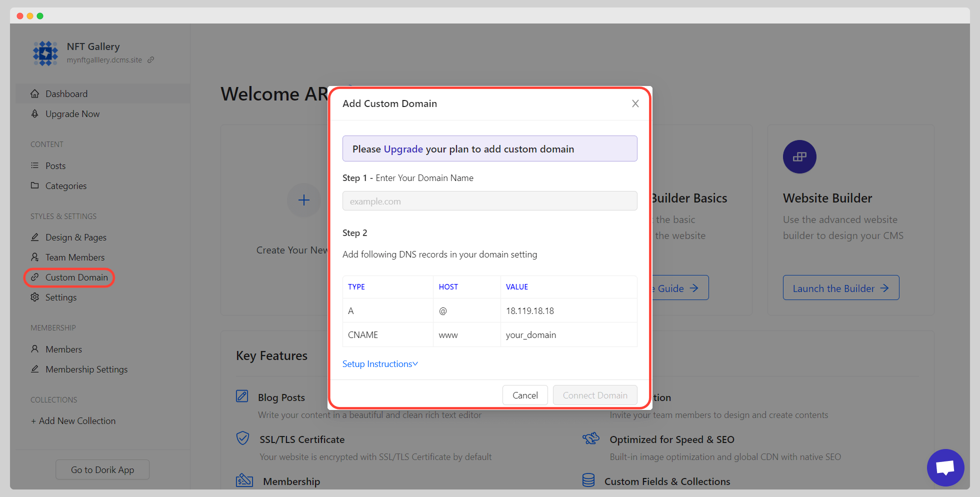Click the Go to Dorik App button

click(x=102, y=469)
